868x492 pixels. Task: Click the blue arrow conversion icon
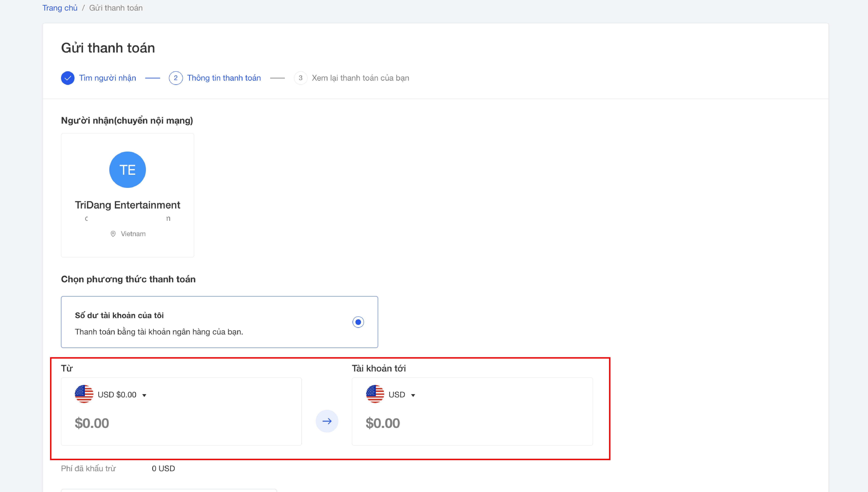point(327,421)
